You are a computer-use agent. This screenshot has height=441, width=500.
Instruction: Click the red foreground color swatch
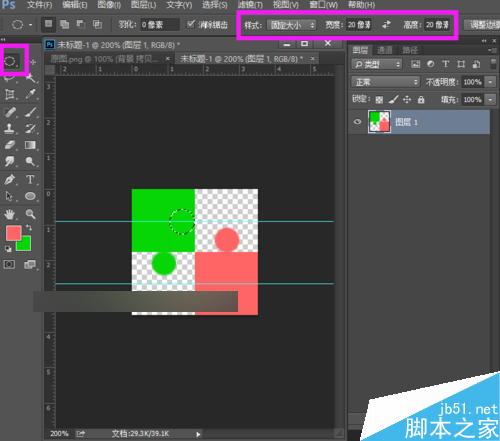coord(13,233)
